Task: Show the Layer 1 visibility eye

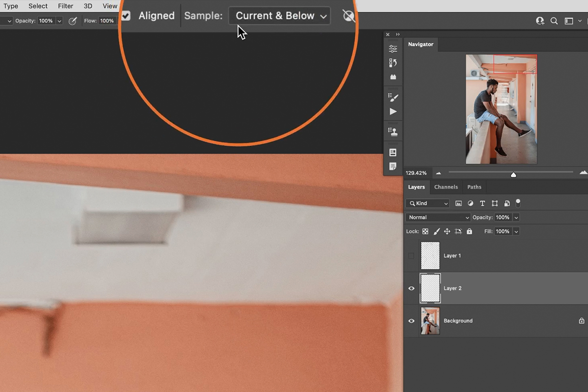Action: [412, 255]
